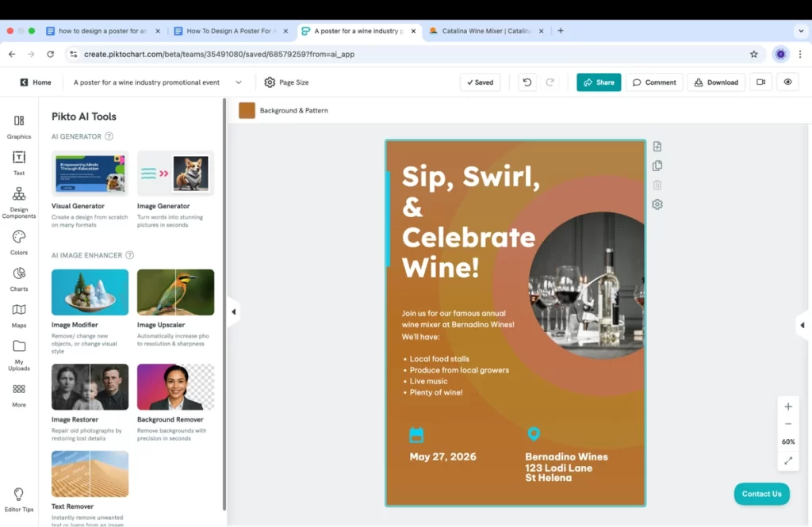Select the Text tool from the sidebar
Screen dimensions: 812x527
pyautogui.click(x=18, y=164)
